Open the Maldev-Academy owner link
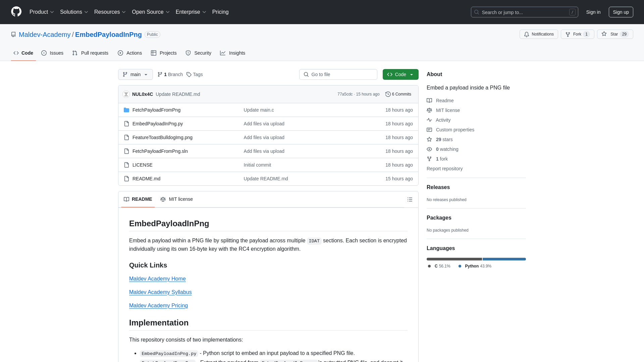The image size is (644, 362). pos(45,35)
